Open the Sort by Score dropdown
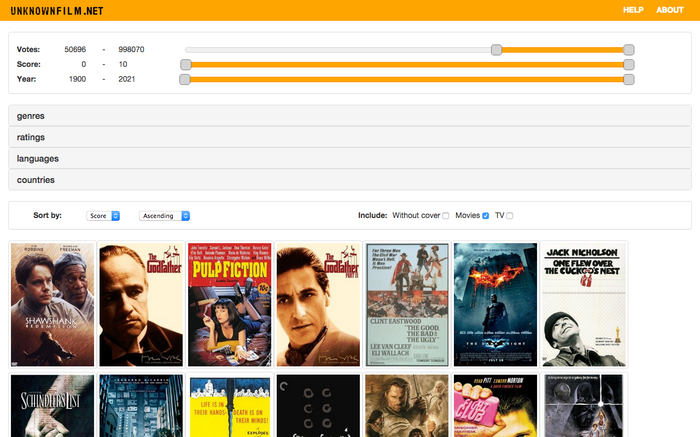 tap(103, 216)
